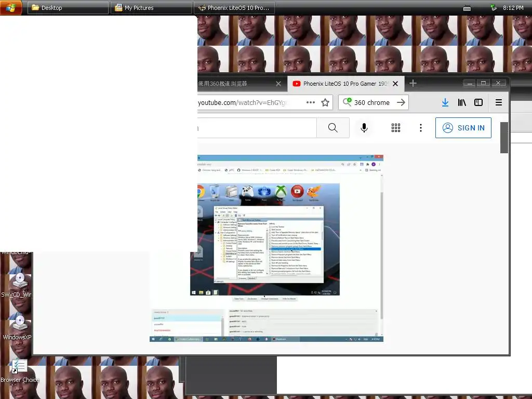Viewport: 532px width, 399px height.
Task: Open page actions three-dot menu in address bar
Action: coord(311,102)
